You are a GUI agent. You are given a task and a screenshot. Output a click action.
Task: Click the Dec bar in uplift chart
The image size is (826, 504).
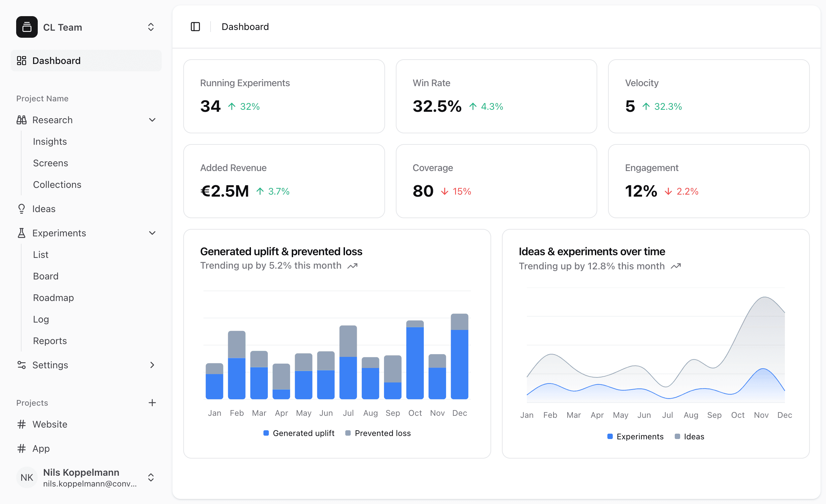[459, 356]
